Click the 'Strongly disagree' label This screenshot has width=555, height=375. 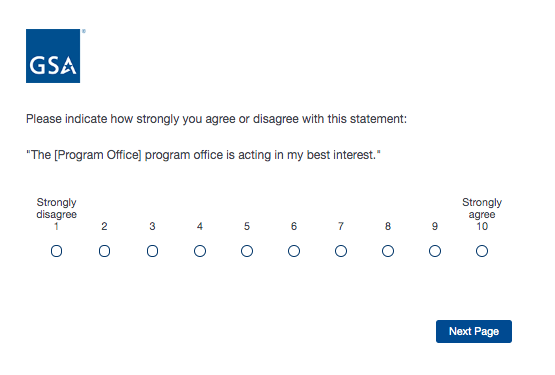pyautogui.click(x=57, y=208)
